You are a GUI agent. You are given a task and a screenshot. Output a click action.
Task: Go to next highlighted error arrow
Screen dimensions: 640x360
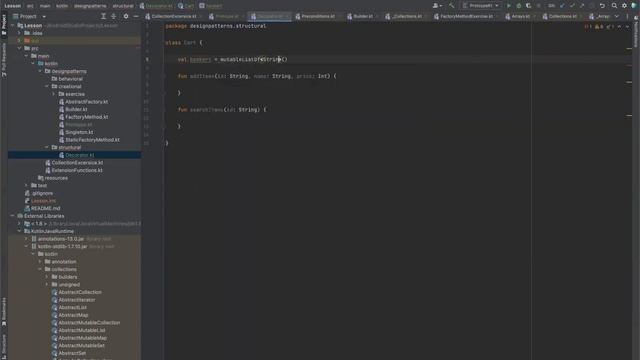[x=627, y=27]
